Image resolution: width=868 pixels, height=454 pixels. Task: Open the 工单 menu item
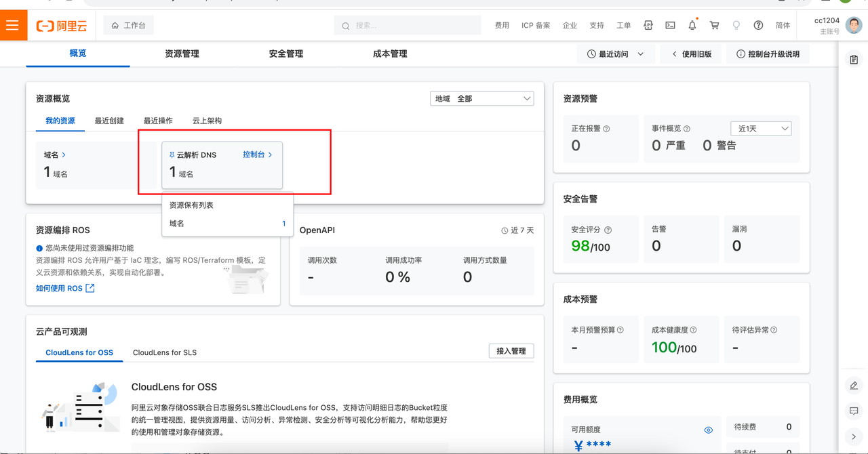[624, 26]
